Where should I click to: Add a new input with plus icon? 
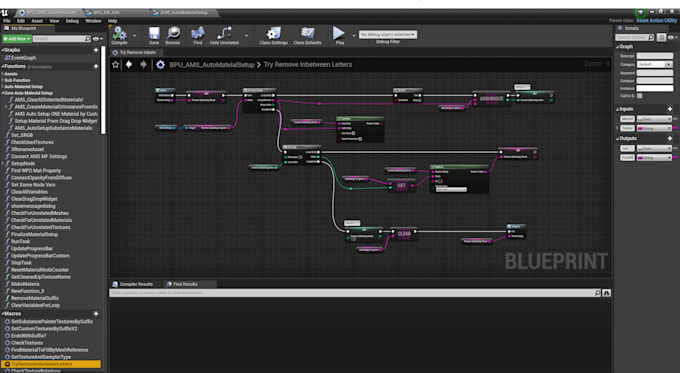[x=670, y=109]
